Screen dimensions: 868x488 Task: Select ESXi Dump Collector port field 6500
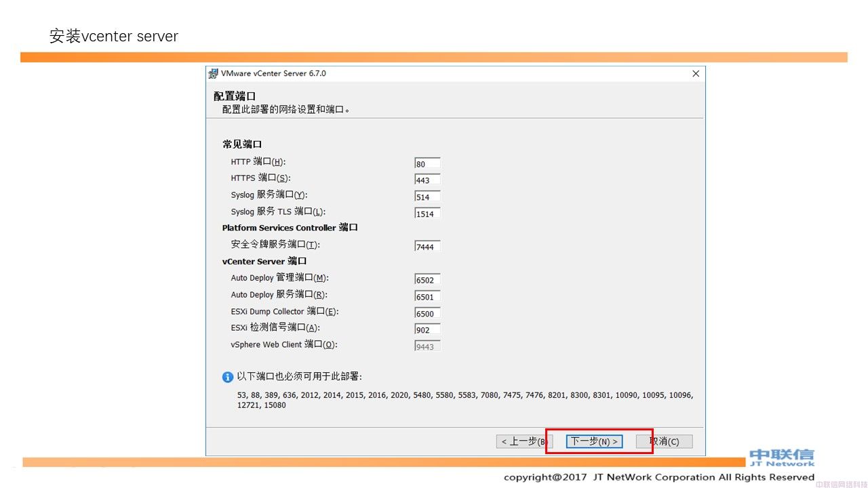click(x=427, y=313)
